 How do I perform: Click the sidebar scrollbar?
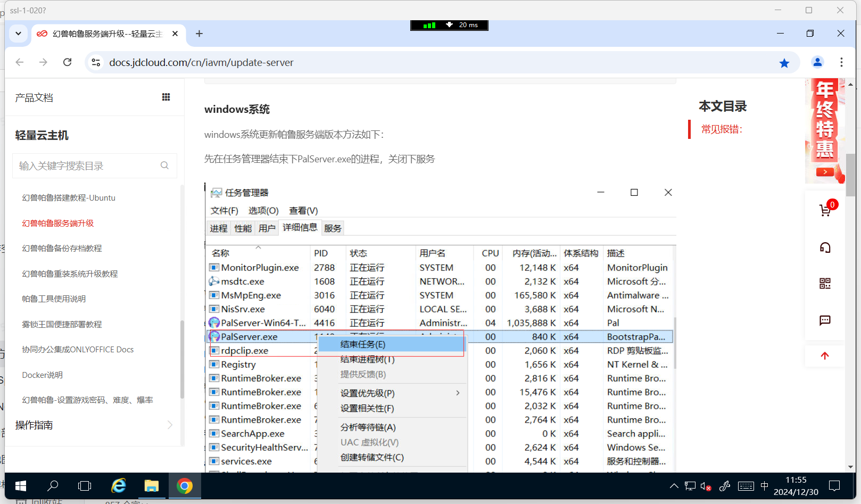click(x=182, y=359)
